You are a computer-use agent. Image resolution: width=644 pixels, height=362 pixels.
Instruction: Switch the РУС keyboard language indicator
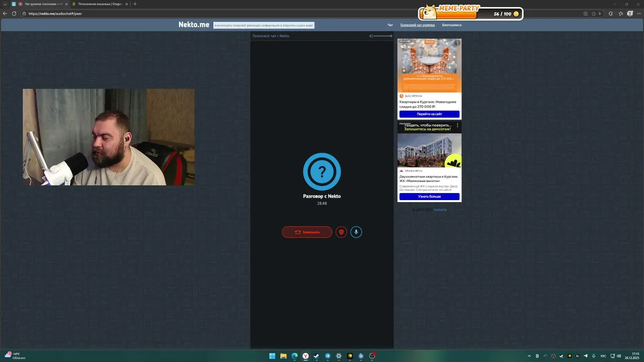tap(603, 356)
